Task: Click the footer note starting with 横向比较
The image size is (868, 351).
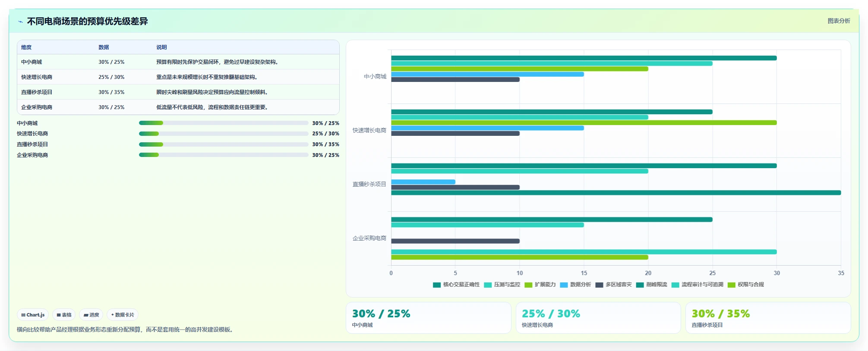Action: [126, 329]
